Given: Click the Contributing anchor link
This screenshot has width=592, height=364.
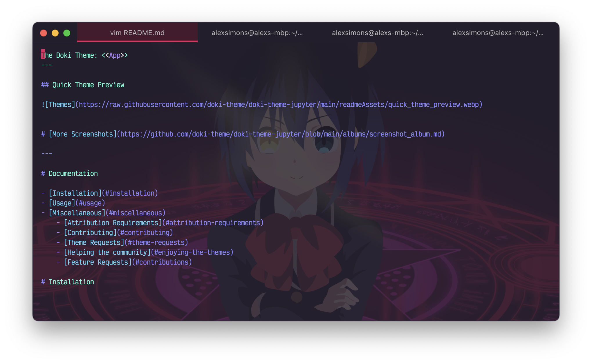Looking at the screenshot, I should pos(90,232).
